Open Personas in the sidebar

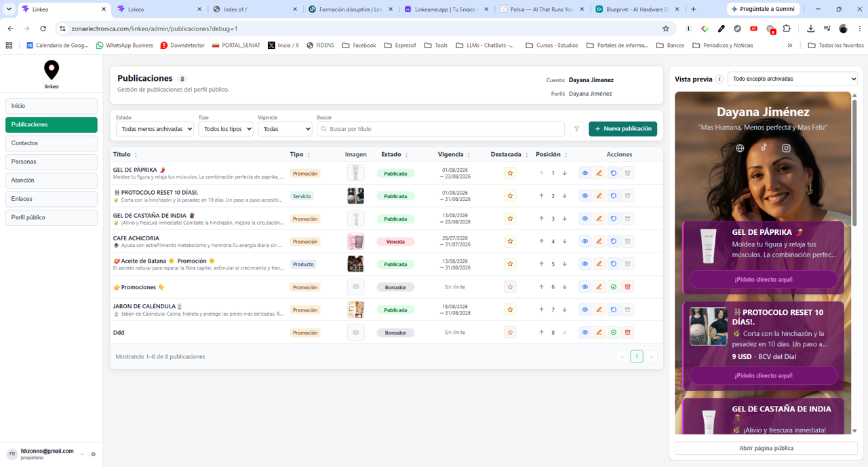[x=52, y=162]
